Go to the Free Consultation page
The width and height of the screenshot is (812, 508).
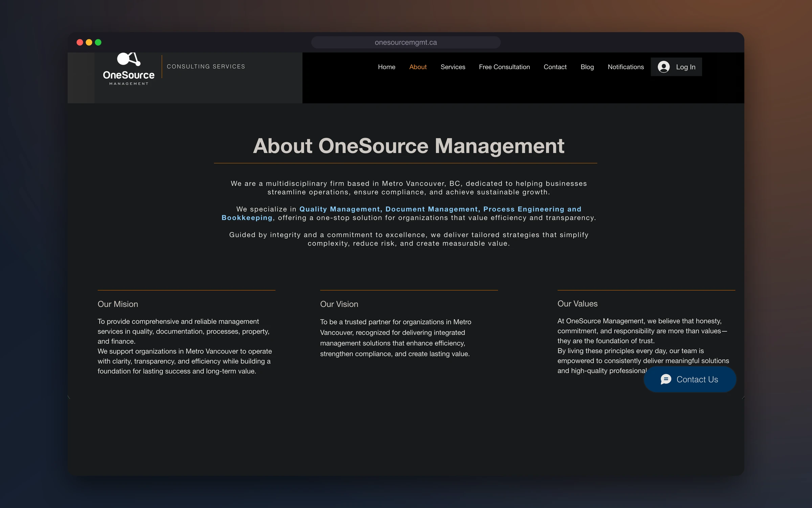tap(504, 67)
